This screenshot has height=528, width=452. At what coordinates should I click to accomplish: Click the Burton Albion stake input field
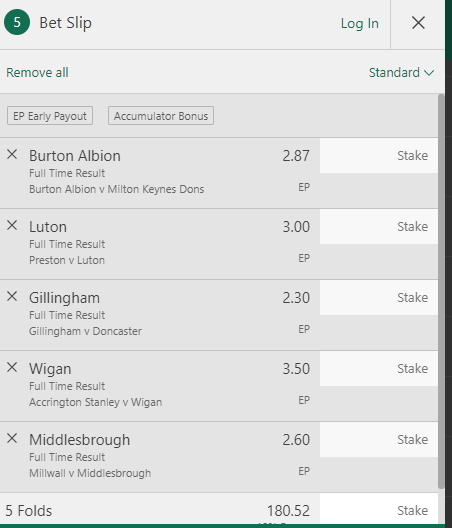click(x=379, y=156)
